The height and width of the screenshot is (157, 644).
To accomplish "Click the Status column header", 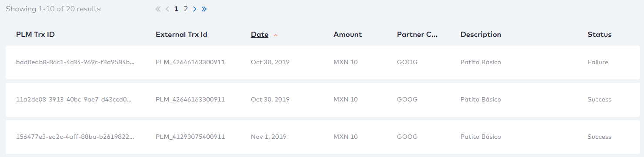I will 600,35.
